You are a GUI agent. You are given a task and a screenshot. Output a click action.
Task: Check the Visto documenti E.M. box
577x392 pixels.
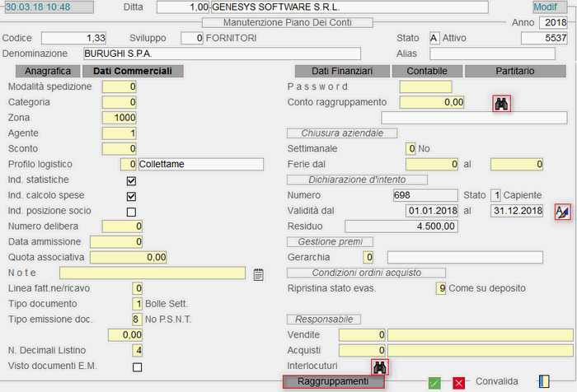pyautogui.click(x=137, y=366)
